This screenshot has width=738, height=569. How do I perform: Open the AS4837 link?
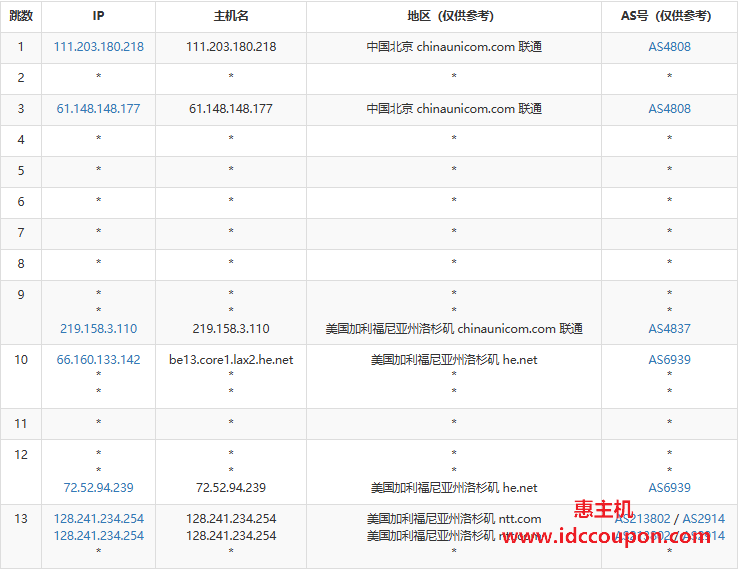(x=669, y=329)
